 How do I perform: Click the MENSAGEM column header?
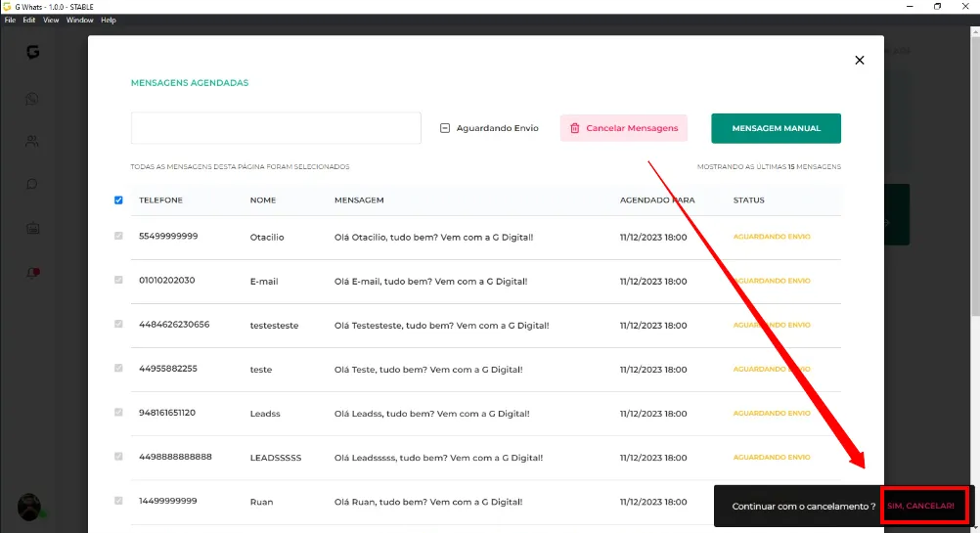click(x=359, y=200)
